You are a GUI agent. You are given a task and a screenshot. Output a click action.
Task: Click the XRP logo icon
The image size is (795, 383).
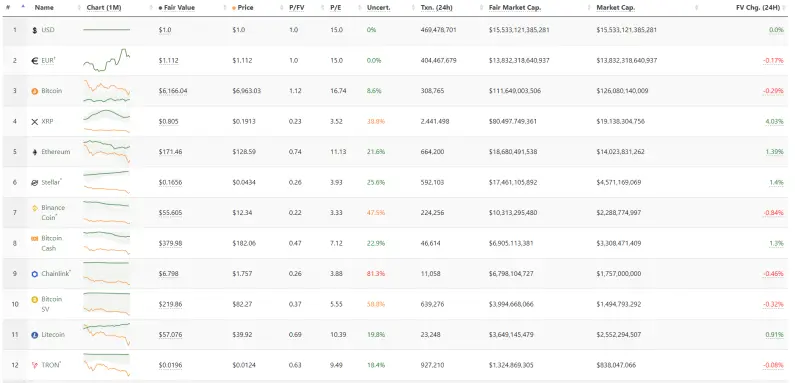34,122
